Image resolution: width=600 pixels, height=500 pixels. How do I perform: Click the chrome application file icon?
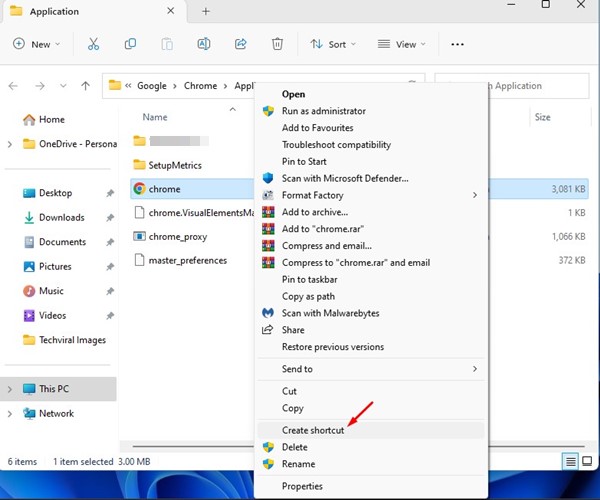coord(139,189)
